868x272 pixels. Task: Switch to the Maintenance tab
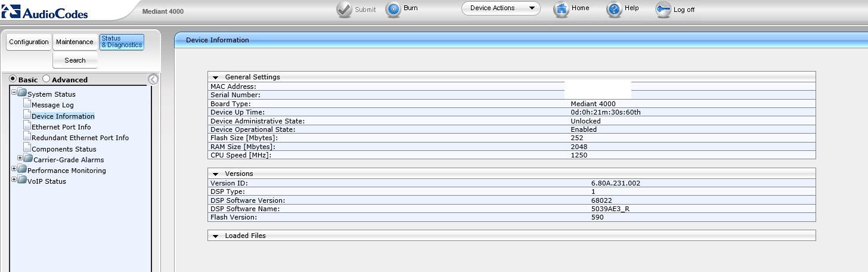point(75,42)
